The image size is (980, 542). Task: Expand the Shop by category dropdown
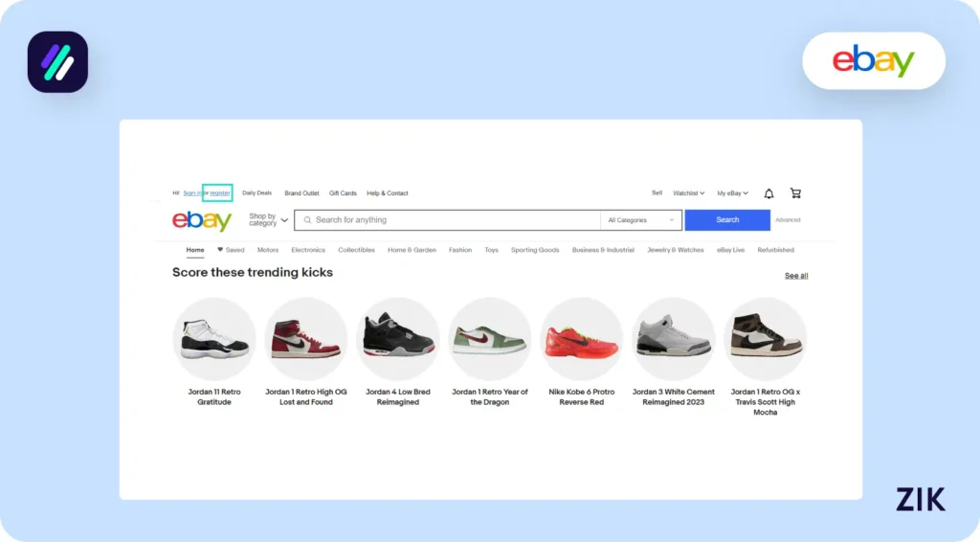point(268,220)
